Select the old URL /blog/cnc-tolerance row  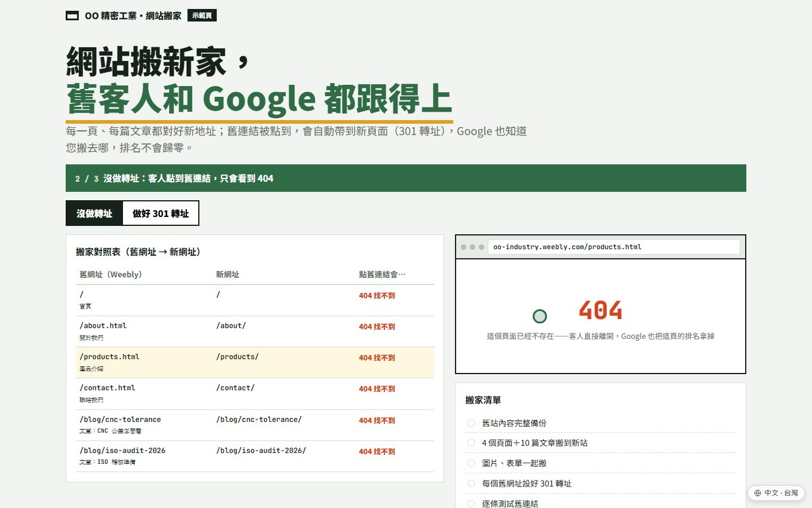coord(255,426)
